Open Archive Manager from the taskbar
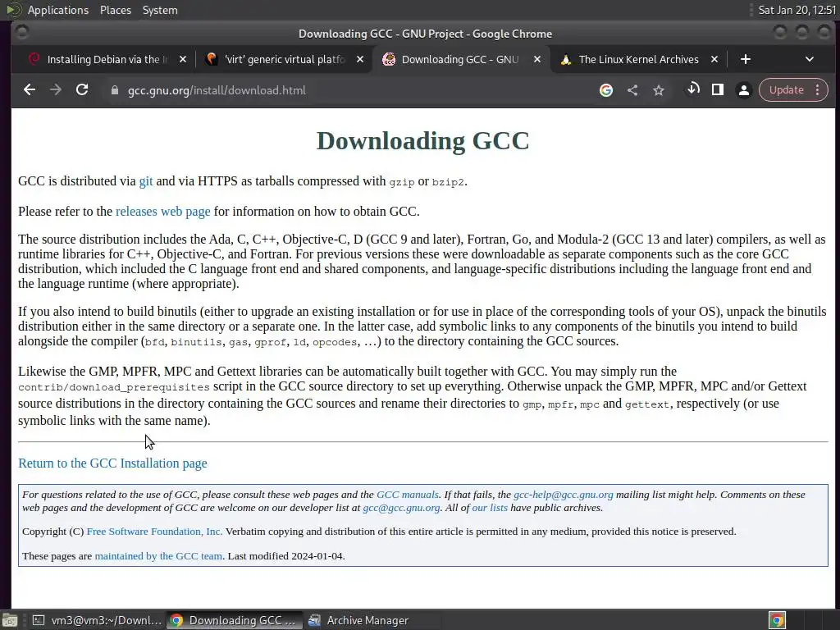 point(360,620)
